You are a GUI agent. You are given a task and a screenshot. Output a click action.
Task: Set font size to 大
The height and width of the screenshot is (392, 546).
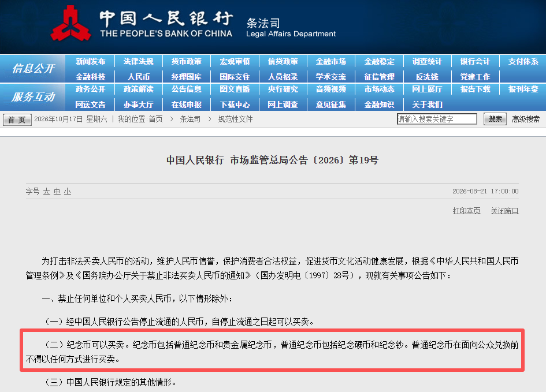(x=47, y=191)
